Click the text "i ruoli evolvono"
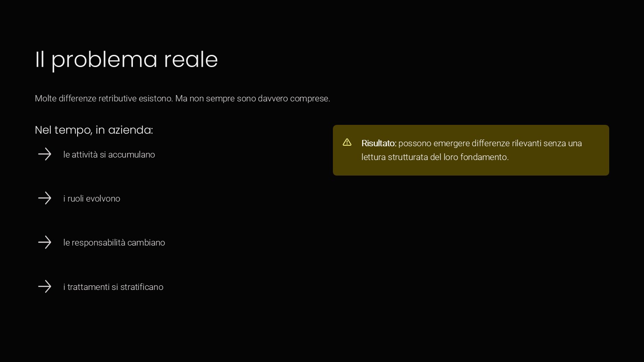 [91, 199]
